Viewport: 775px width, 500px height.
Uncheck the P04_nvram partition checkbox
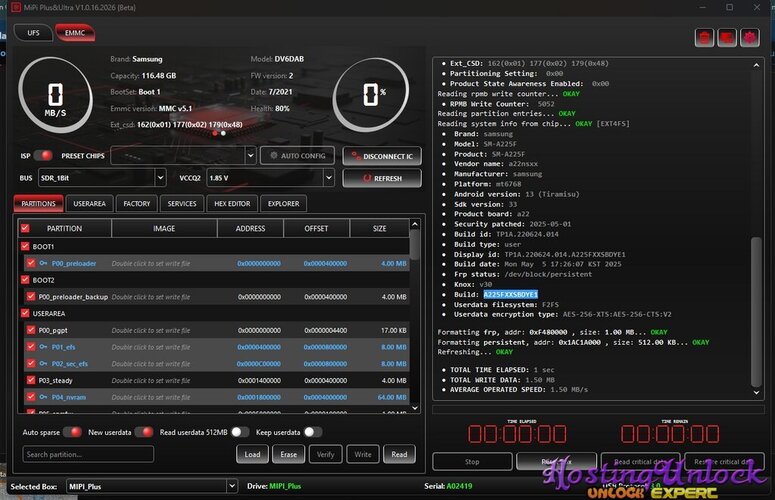(x=31, y=397)
